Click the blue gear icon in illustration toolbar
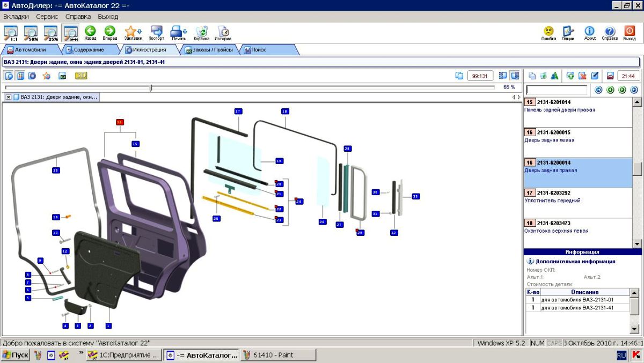This screenshot has height=363, width=644. [32, 76]
